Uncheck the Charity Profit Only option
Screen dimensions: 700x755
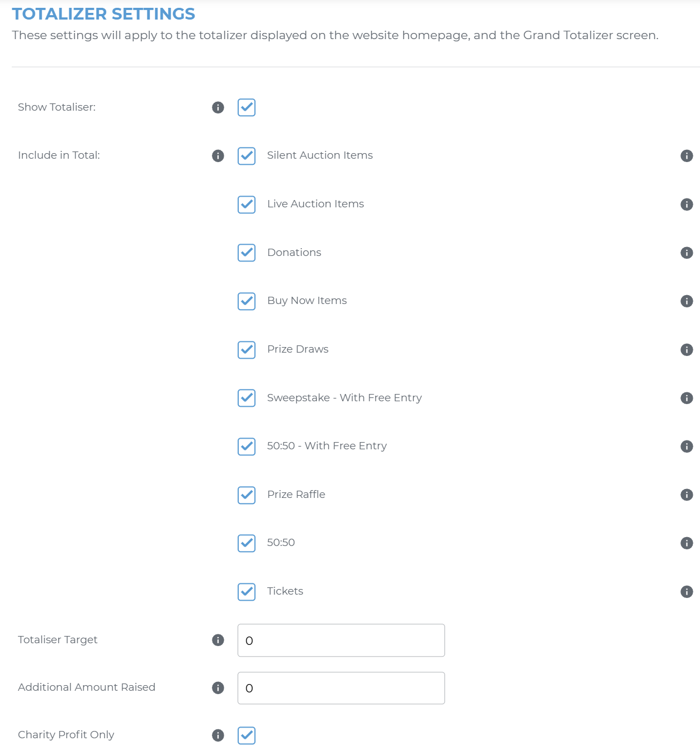(246, 736)
